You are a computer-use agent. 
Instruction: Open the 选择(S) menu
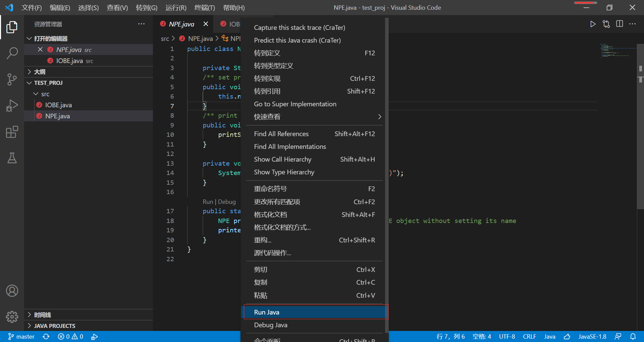[x=88, y=7]
